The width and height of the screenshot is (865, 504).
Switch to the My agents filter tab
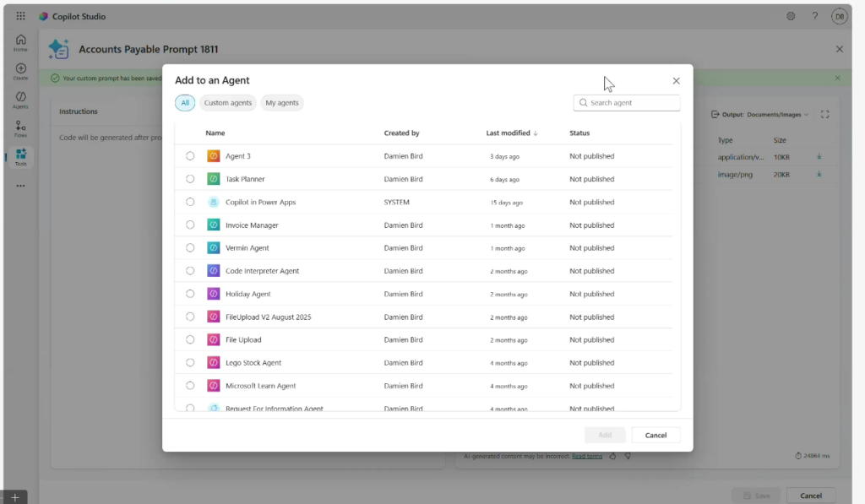(x=282, y=103)
